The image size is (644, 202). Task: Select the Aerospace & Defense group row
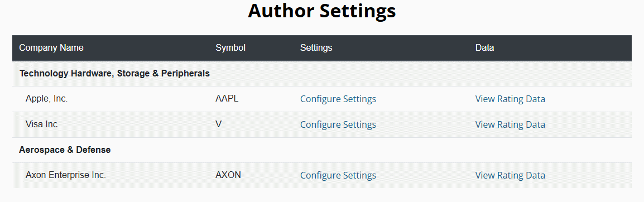(322, 150)
